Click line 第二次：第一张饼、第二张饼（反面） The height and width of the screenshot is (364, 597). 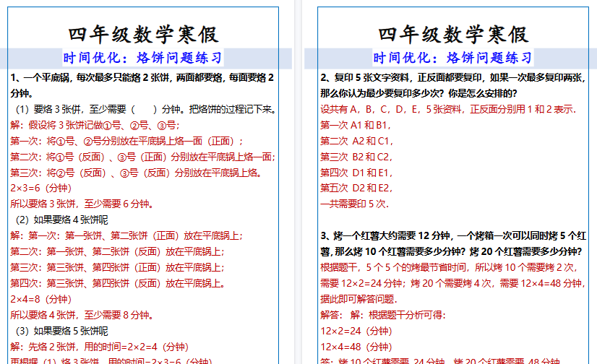click(117, 252)
